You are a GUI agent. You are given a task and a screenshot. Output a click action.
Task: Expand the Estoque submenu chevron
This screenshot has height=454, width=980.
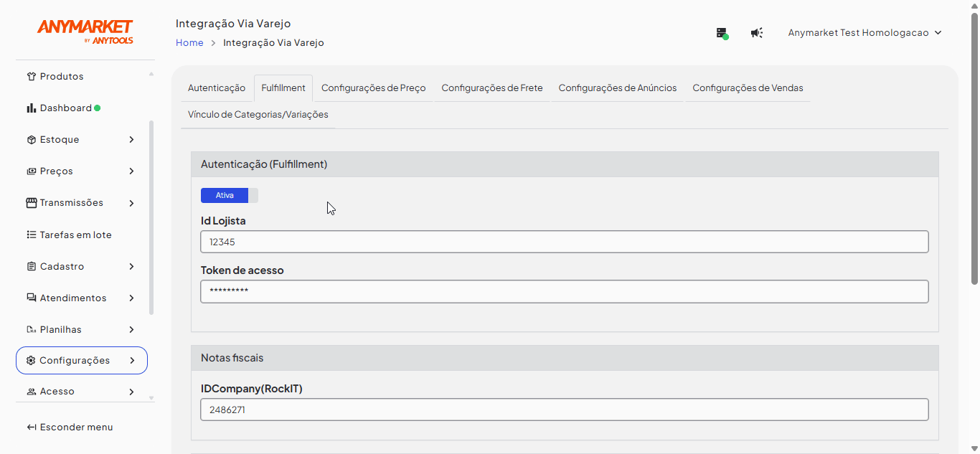131,140
